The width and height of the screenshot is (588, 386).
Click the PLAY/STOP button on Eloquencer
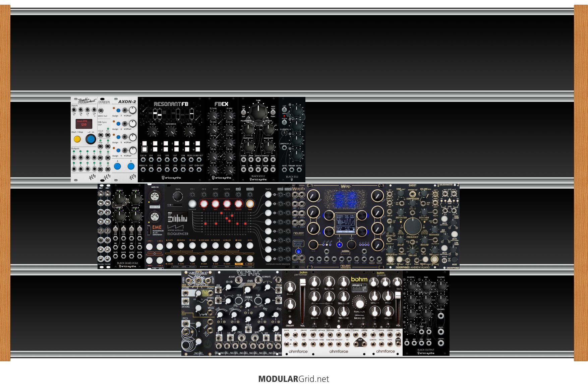tap(192, 204)
